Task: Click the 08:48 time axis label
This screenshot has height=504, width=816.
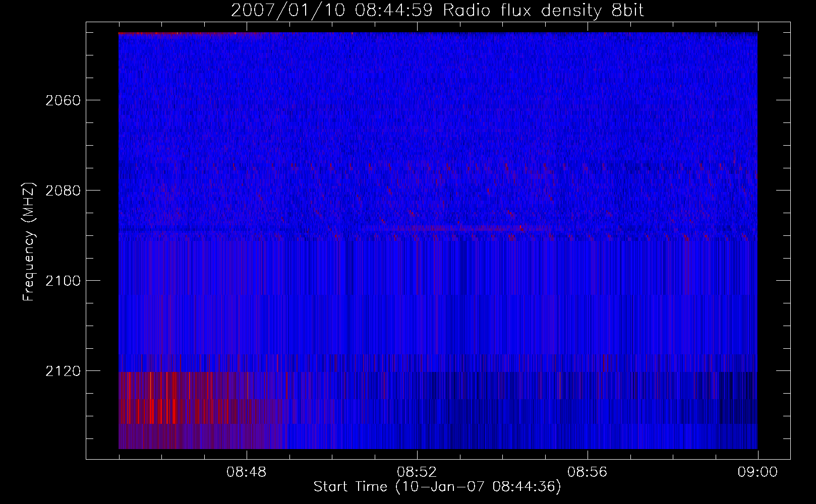Action: pos(247,472)
